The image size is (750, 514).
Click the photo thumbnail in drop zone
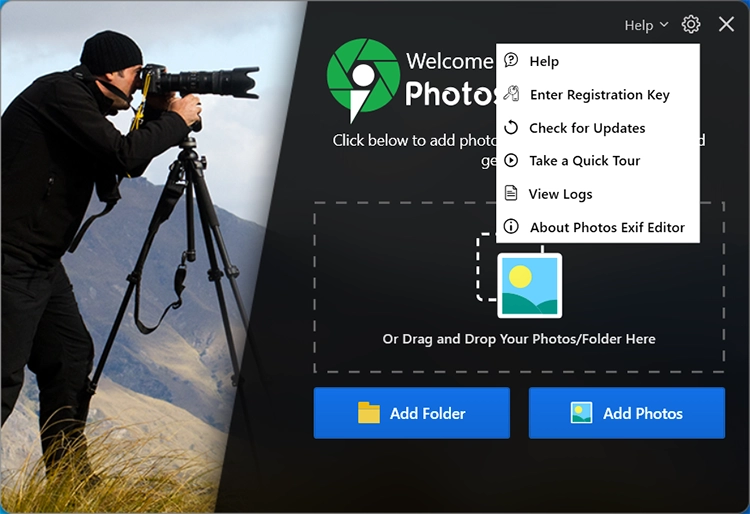(x=529, y=285)
